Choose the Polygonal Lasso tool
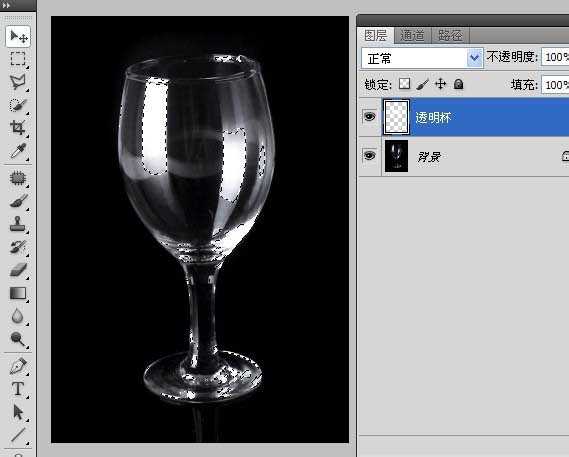Screen dimensions: 569x457 pyautogui.click(x=18, y=82)
